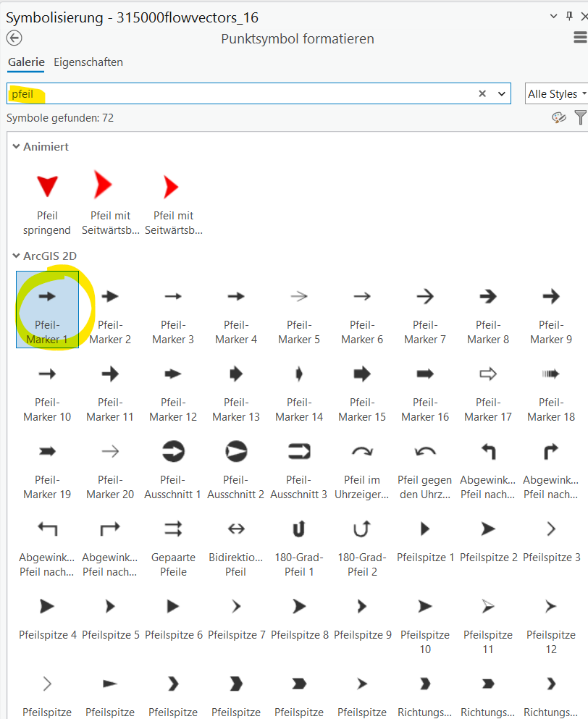Select the Pfeil-Marker 19 symbol
The width and height of the screenshot is (588, 719).
tap(47, 465)
